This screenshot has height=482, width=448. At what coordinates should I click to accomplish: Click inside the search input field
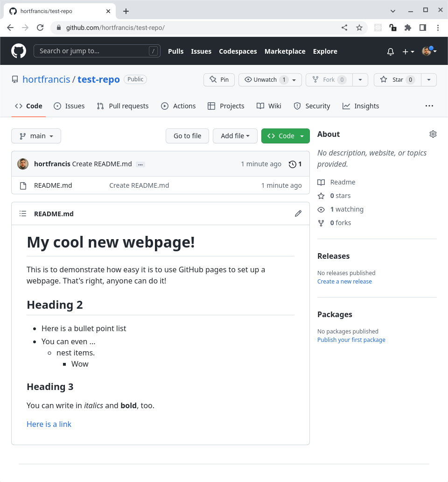(93, 51)
